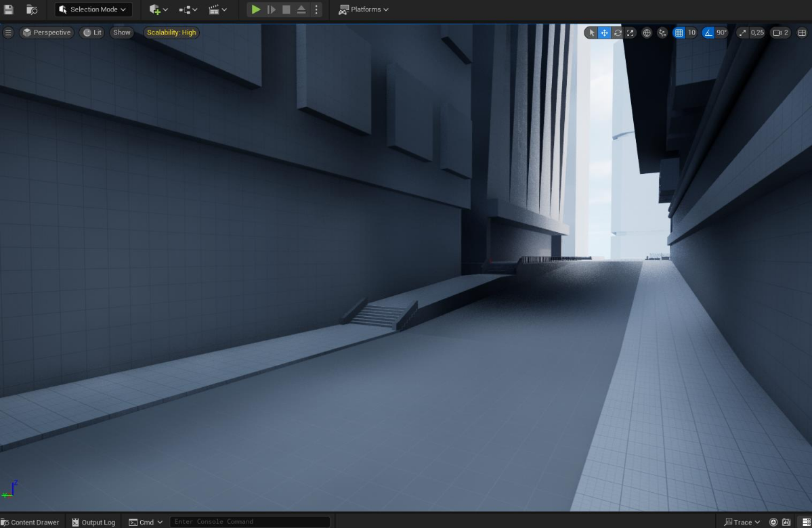This screenshot has width=812, height=528.
Task: Toggle grid snapping on or off
Action: tap(680, 32)
